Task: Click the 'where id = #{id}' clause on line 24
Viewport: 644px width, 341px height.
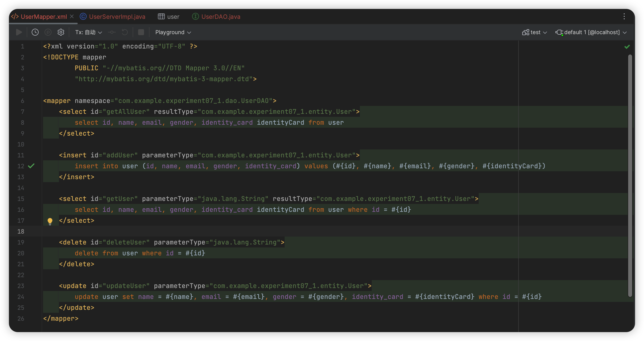Action: 510,296
